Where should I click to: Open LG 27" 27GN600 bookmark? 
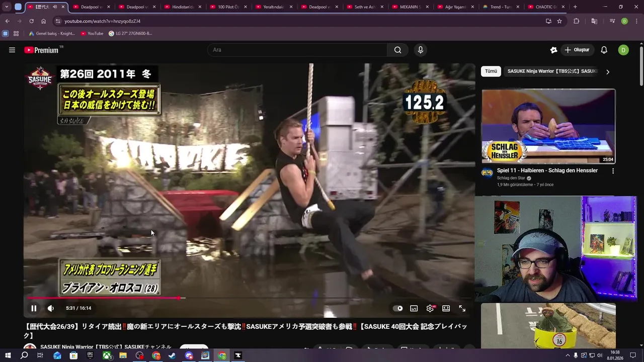(x=130, y=33)
